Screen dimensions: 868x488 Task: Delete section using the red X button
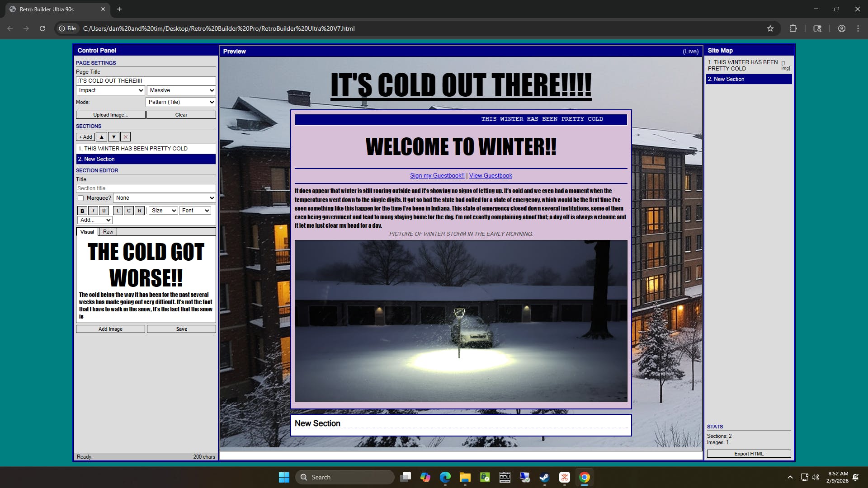[126, 137]
